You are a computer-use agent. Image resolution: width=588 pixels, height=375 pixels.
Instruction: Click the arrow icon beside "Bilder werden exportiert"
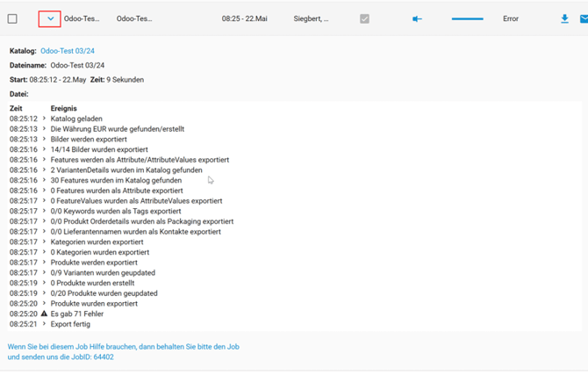click(x=45, y=139)
